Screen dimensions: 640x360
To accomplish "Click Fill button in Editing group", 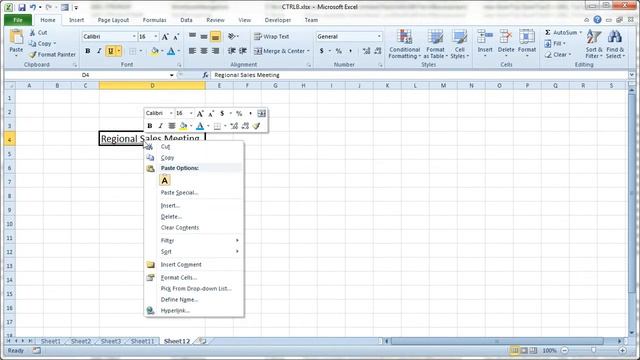I will pos(555,43).
